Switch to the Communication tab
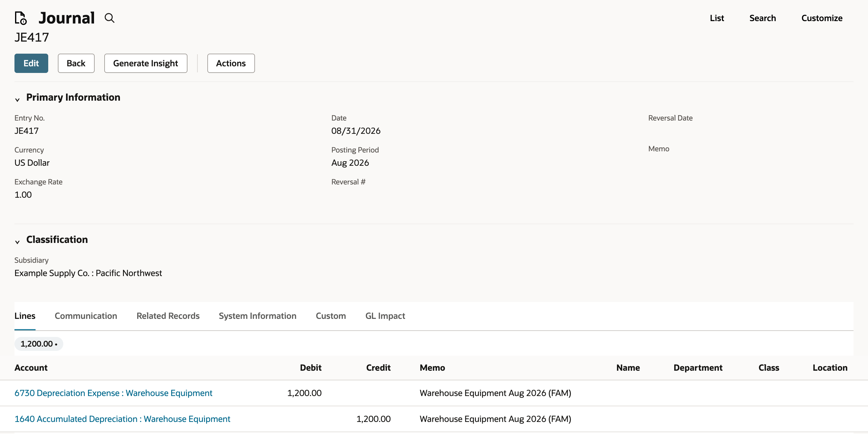Viewport: 868px width, 434px height. point(86,316)
